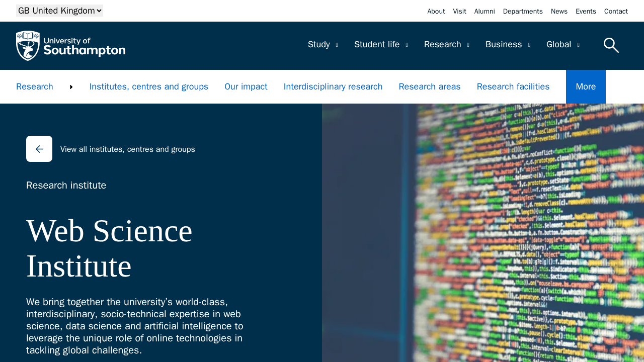Open the Visit link
This screenshot has height=362, width=644.
pos(459,11)
